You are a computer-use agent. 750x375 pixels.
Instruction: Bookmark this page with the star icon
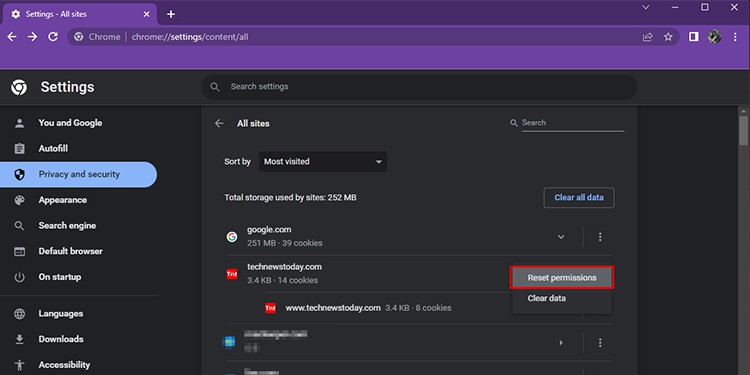coord(668,37)
